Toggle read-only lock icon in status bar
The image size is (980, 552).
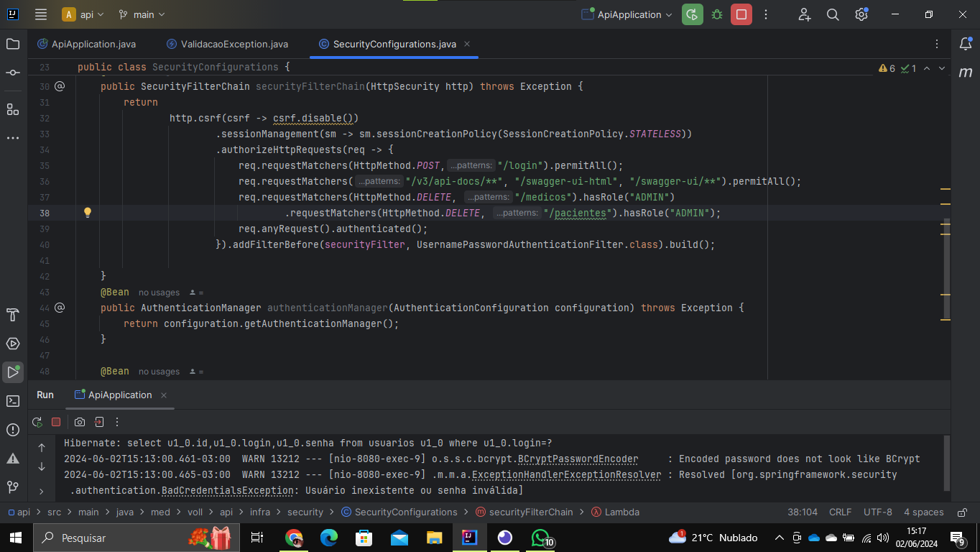pyautogui.click(x=962, y=512)
